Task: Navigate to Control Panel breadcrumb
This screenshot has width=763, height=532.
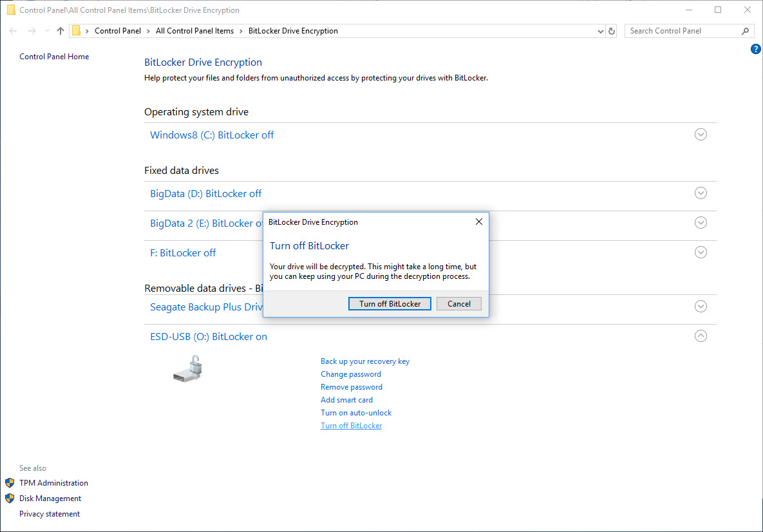Action: [x=118, y=31]
